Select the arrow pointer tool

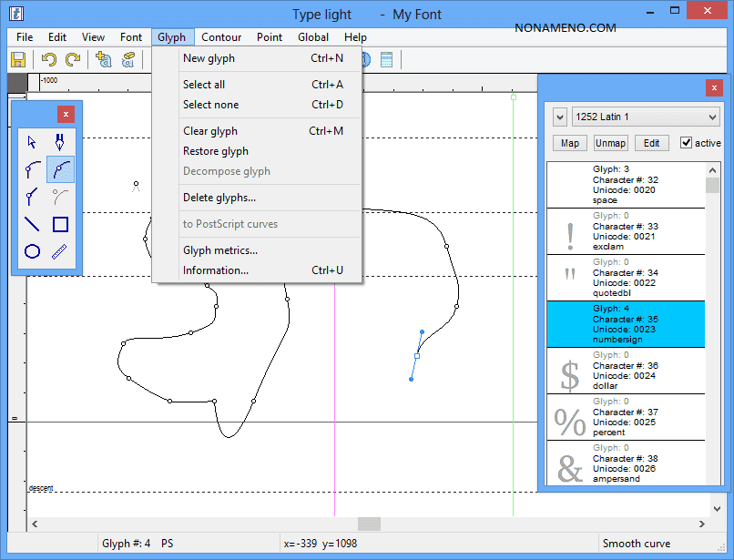(x=33, y=142)
